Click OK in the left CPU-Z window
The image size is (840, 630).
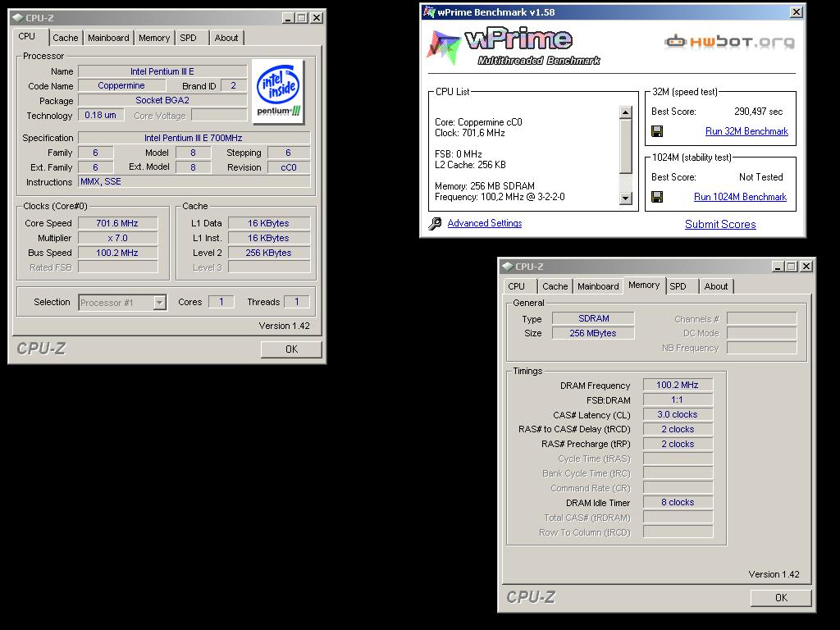coord(291,349)
